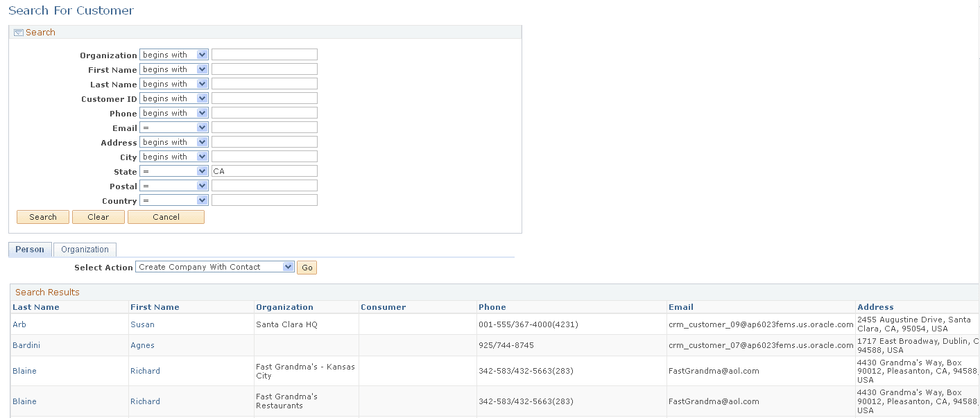Collapse the Search section using its icon
This screenshot has width=980, height=418.
click(x=17, y=32)
